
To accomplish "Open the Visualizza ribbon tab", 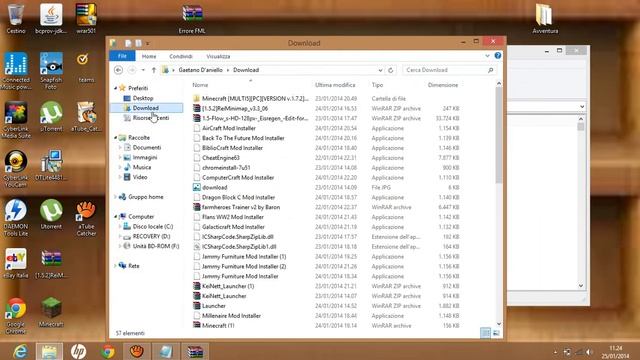I will [218, 56].
